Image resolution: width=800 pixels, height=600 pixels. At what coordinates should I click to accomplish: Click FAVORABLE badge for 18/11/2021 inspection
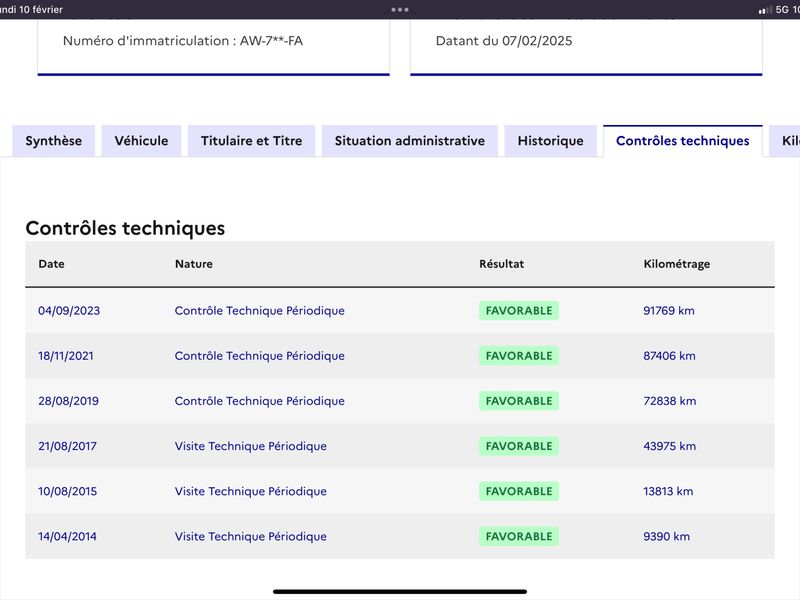click(519, 356)
